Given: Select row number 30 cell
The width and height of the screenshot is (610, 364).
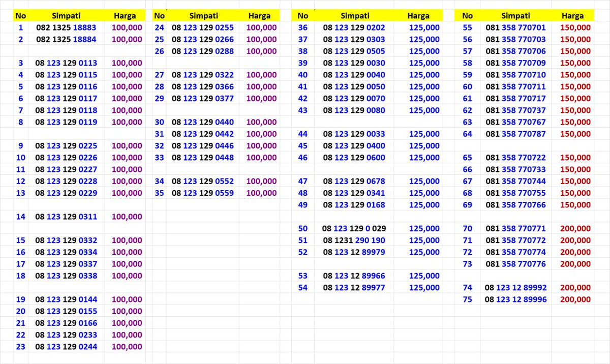Looking at the screenshot, I should (160, 122).
